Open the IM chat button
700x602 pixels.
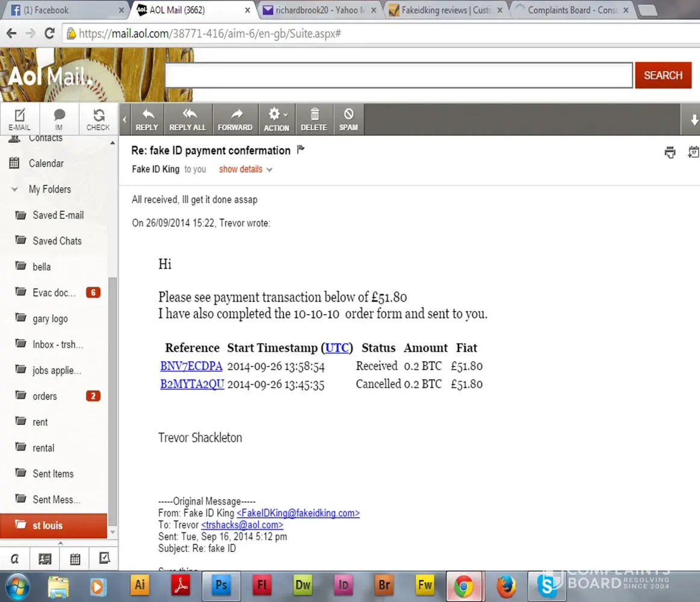click(x=59, y=119)
